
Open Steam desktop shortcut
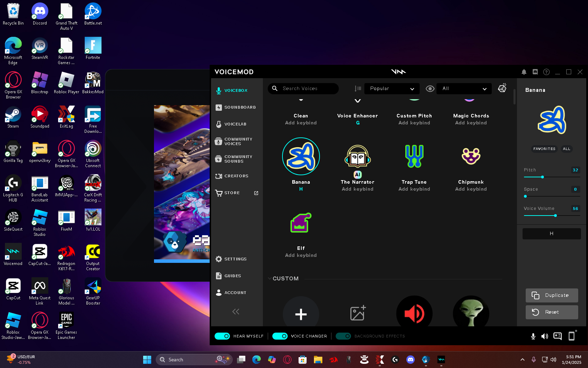coord(13,117)
